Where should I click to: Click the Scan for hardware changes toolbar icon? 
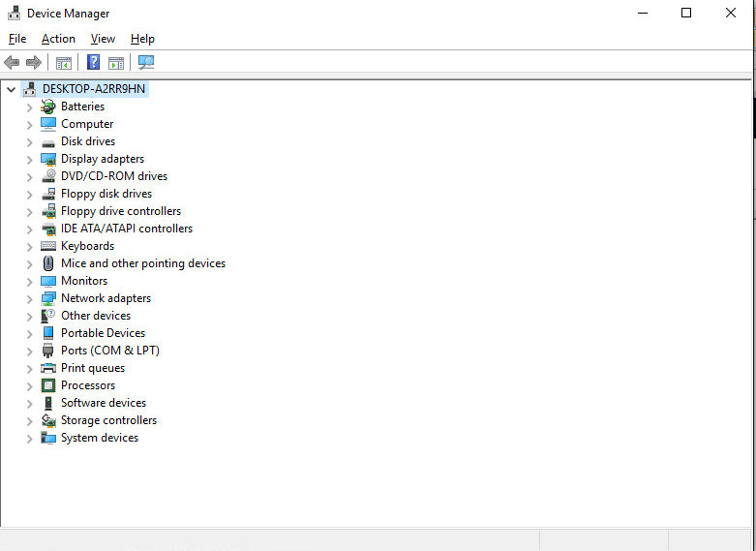click(146, 63)
